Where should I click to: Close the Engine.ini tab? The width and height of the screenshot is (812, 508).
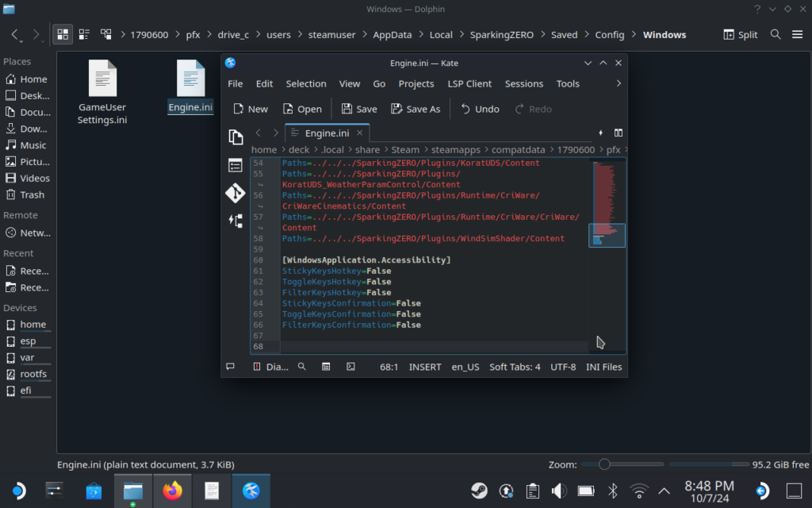359,133
